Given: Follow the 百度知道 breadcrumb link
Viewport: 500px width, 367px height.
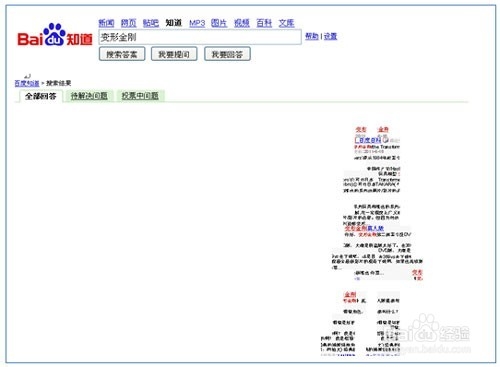Looking at the screenshot, I should pos(27,83).
